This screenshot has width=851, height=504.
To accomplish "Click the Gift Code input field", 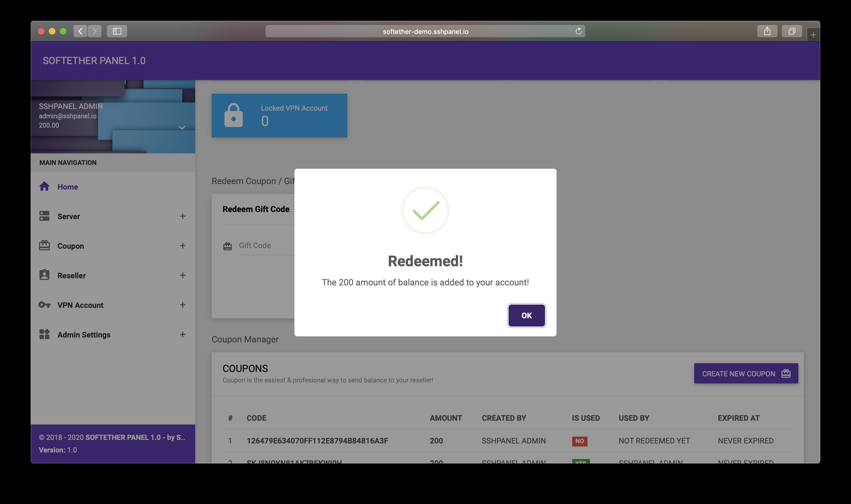I will click(266, 245).
